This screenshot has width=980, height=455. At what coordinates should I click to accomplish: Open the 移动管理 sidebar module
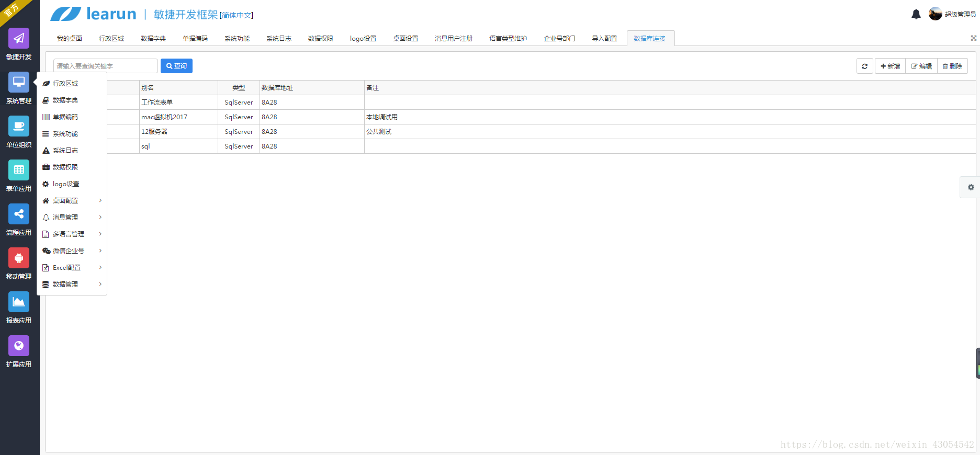[19, 264]
